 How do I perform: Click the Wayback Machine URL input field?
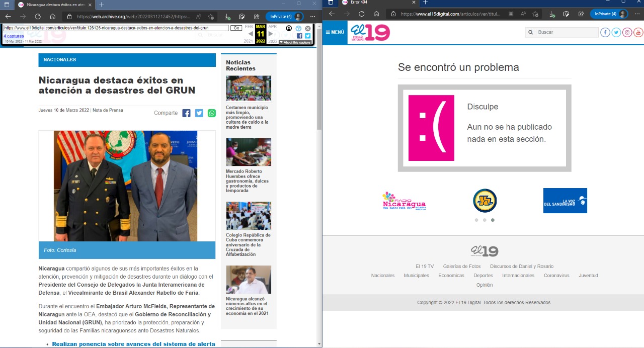(116, 28)
